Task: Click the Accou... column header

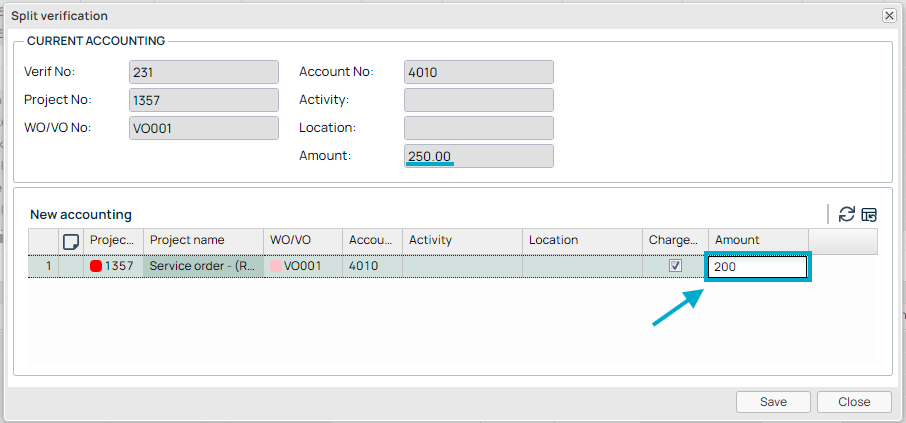Action: tap(372, 241)
